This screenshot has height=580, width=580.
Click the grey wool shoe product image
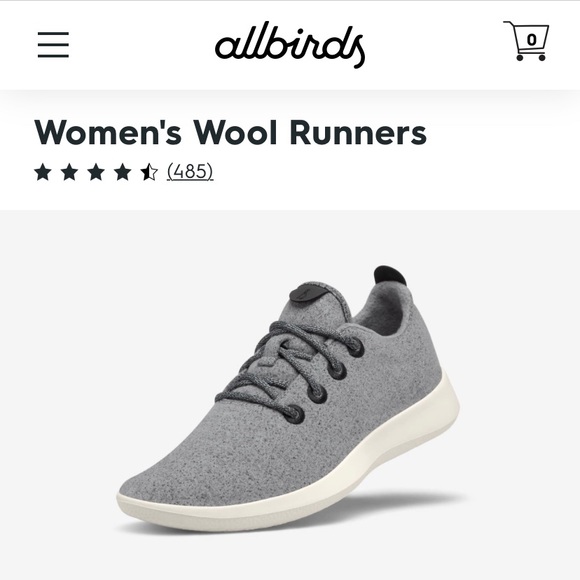pyautogui.click(x=289, y=398)
